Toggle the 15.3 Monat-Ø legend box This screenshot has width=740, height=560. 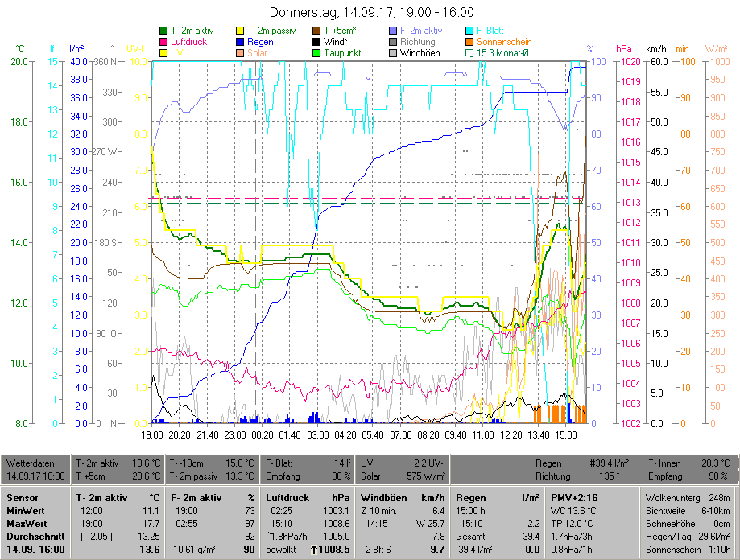[x=470, y=53]
